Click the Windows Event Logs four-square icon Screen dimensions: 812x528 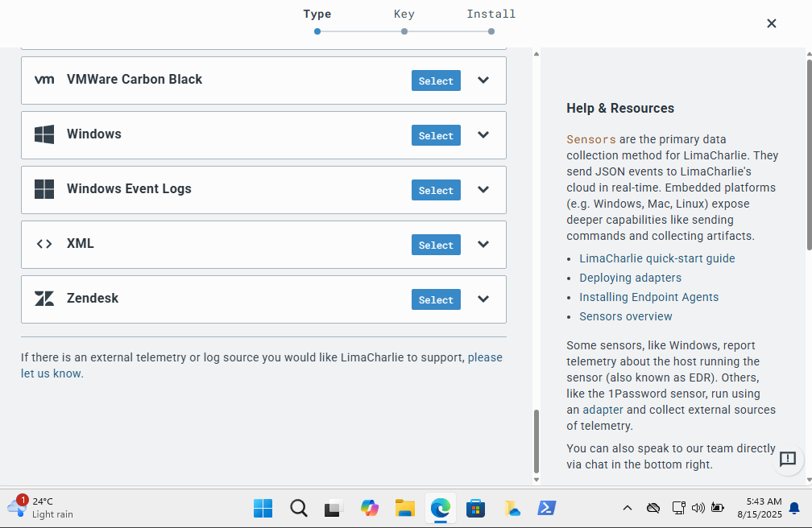44,189
